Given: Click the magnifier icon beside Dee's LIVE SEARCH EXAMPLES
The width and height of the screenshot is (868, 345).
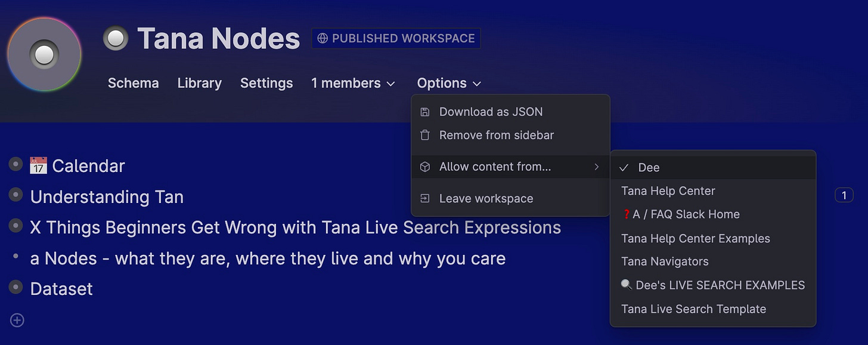Looking at the screenshot, I should coord(627,285).
